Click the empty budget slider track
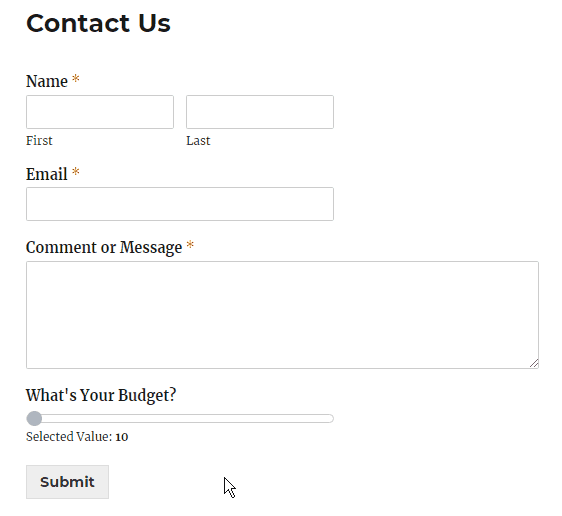 coord(188,418)
